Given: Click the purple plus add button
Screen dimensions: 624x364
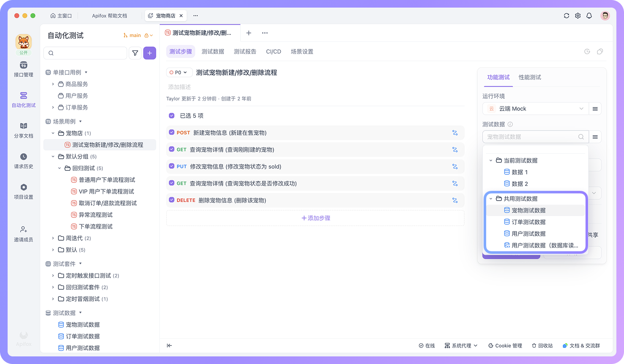Looking at the screenshot, I should [150, 53].
